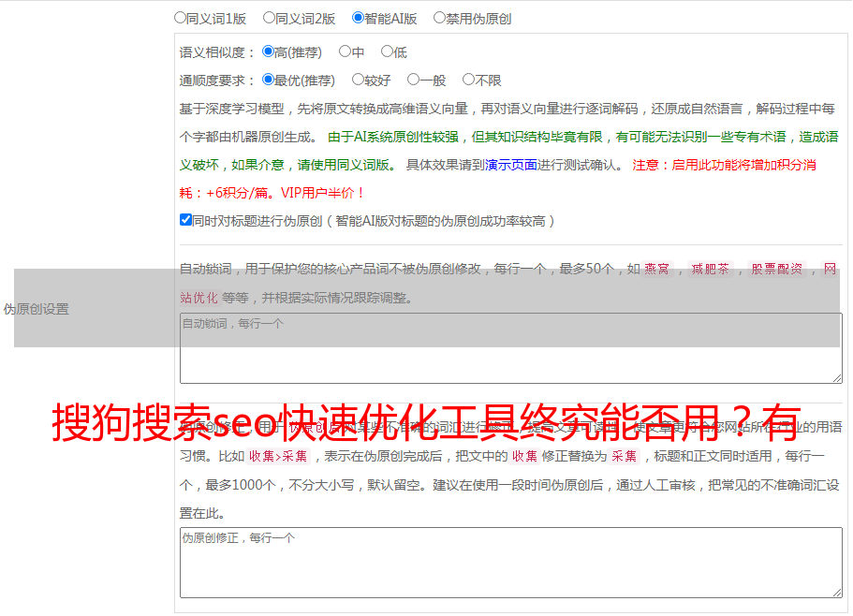
Task: Set 通顺度要求 to 较好
Action: (358, 80)
